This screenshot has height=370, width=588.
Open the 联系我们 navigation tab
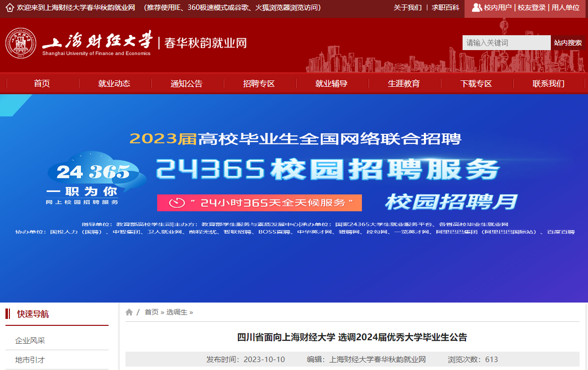tap(548, 83)
